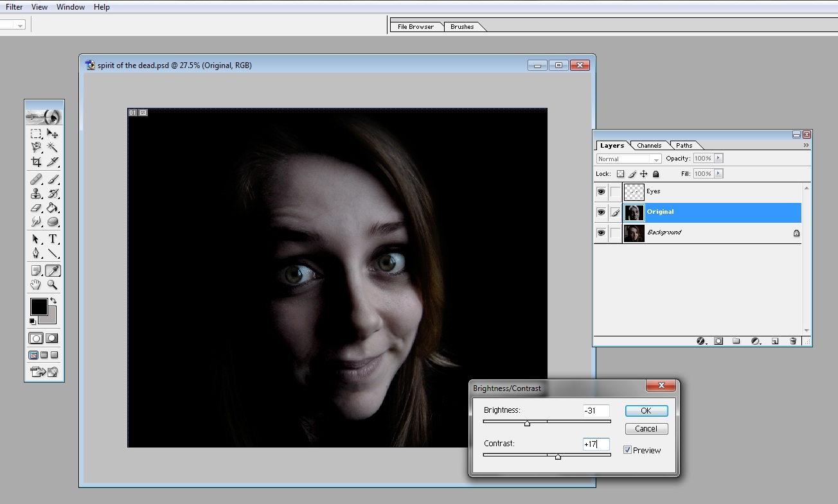The height and width of the screenshot is (504, 838).
Task: Select the Crop tool
Action: click(36, 162)
